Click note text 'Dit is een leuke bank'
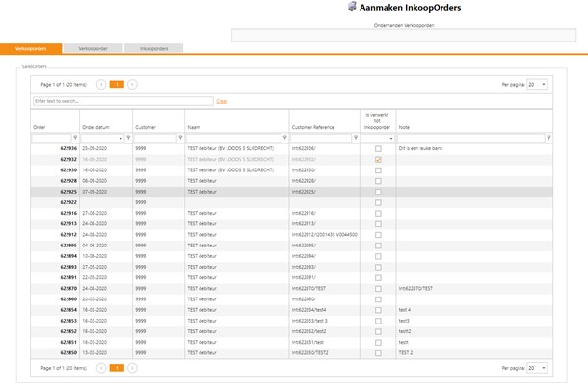The height and width of the screenshot is (389, 588). 420,149
